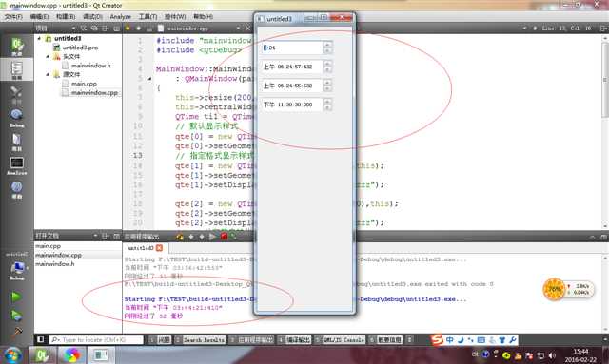Select mainwindow.h in open documents list
Viewport: 609px width, 364px height.
[55, 264]
